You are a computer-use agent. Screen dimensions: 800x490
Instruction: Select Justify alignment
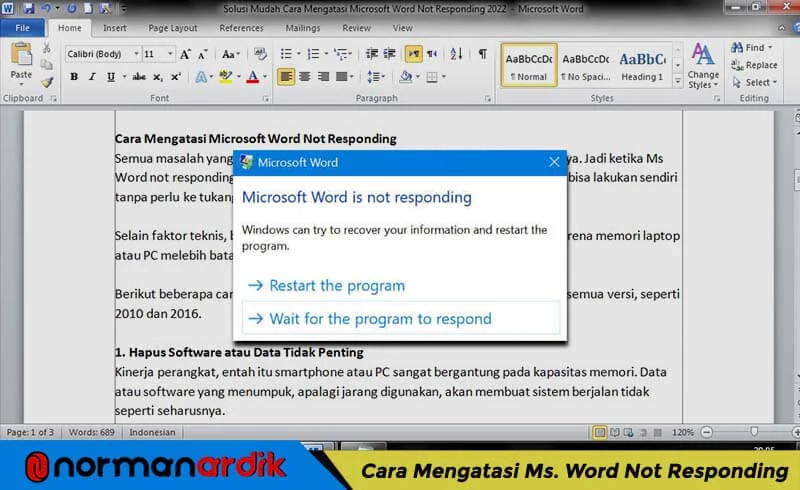pyautogui.click(x=341, y=77)
